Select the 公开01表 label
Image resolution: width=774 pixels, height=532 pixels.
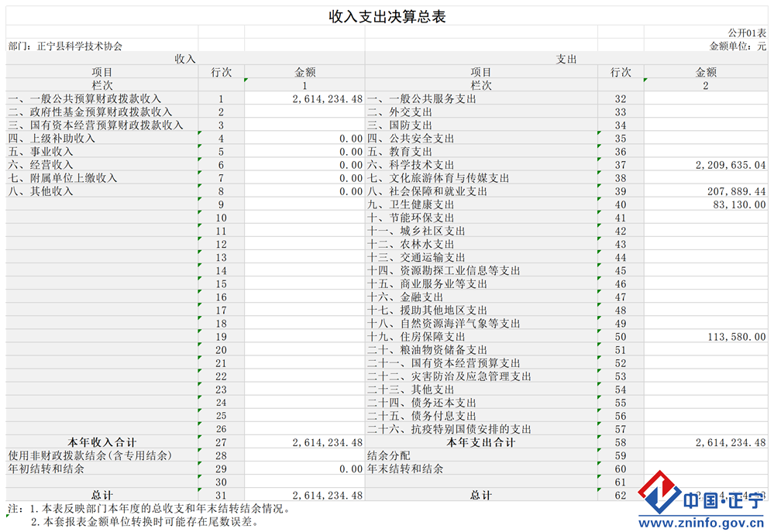746,33
